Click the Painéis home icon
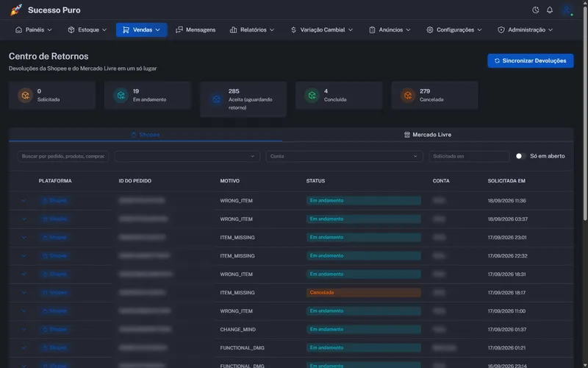Image resolution: width=588 pixels, height=368 pixels. [18, 29]
